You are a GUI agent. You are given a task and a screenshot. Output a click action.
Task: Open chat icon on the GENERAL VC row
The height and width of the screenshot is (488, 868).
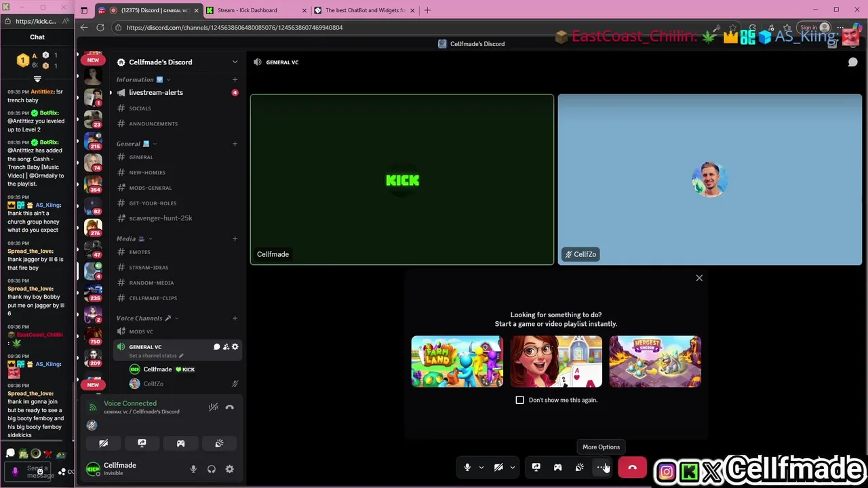[217, 347]
